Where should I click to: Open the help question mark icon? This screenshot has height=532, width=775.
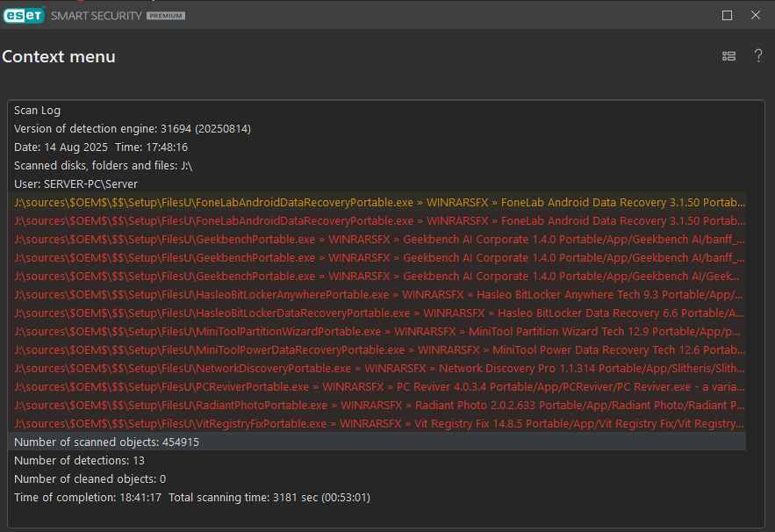(758, 55)
